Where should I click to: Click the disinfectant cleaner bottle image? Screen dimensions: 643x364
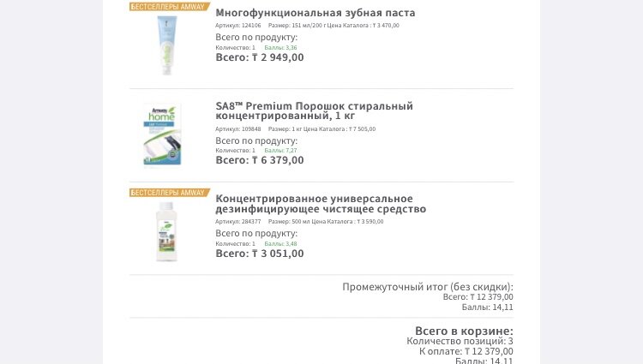[166, 231]
